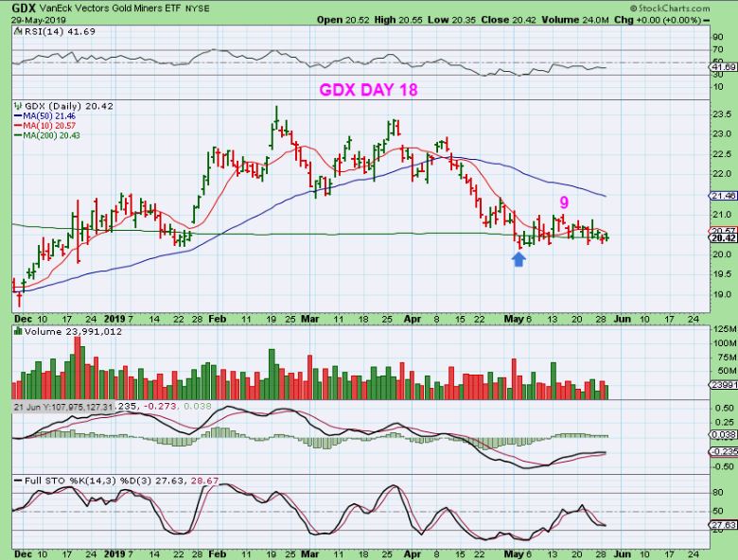
Task: Click the Jun label on bottom axis
Action: pos(623,554)
